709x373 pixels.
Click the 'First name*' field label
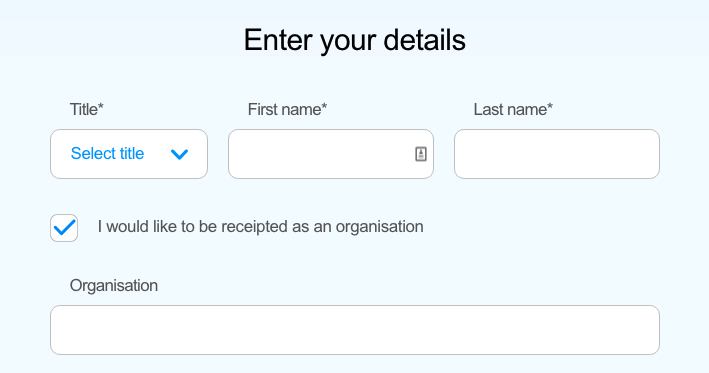[287, 109]
